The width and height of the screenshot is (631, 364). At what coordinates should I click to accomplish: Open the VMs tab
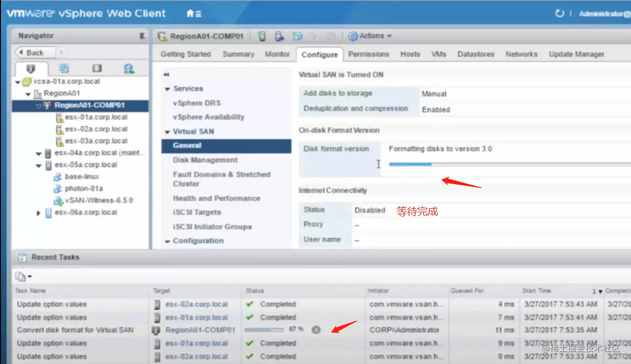tap(439, 54)
